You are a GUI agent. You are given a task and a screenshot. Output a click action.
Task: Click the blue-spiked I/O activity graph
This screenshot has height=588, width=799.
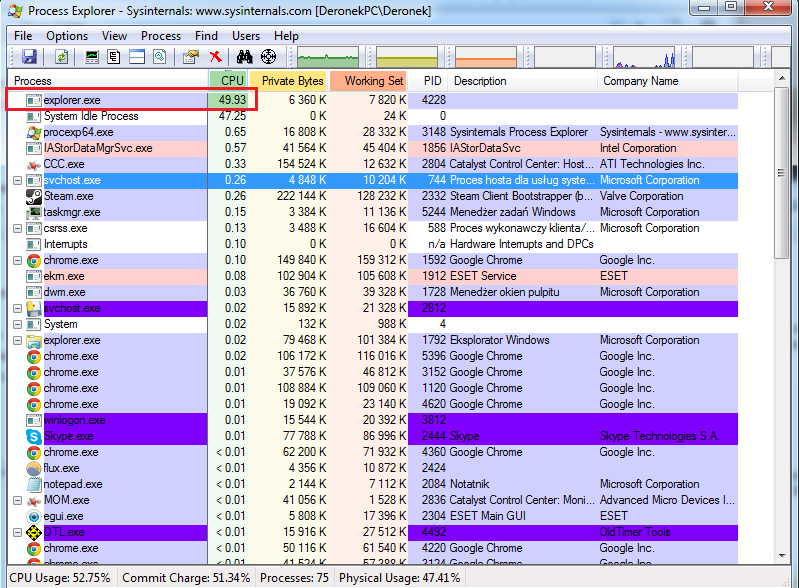click(x=644, y=57)
